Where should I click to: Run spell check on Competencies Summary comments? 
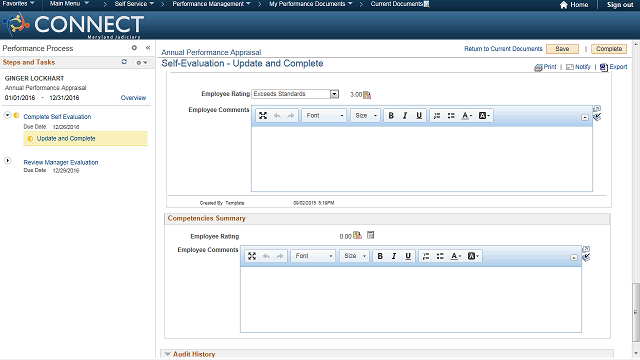pyautogui.click(x=586, y=258)
